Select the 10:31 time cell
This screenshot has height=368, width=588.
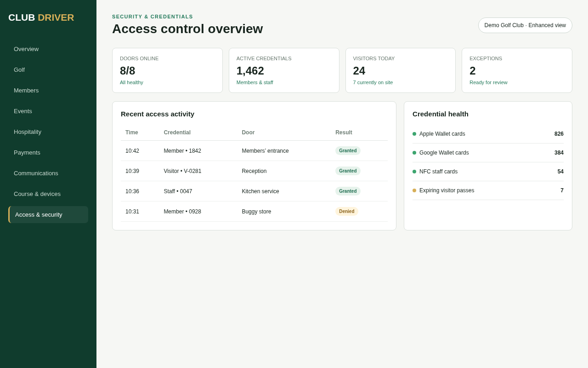coord(132,212)
